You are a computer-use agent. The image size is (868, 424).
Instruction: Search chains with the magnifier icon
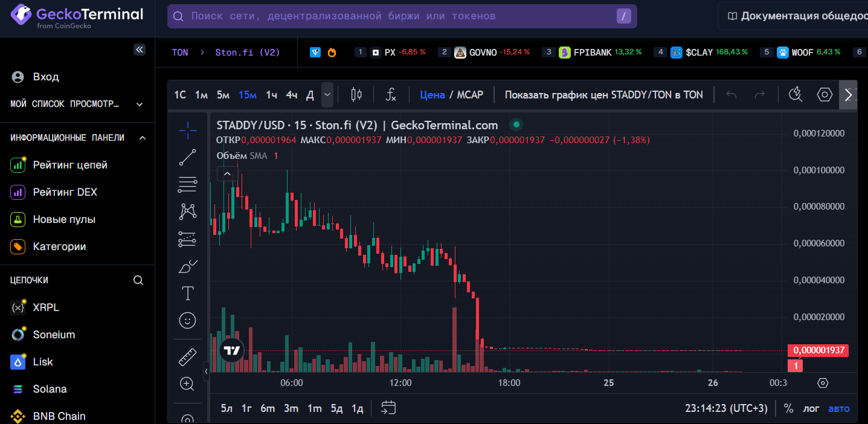coord(138,280)
